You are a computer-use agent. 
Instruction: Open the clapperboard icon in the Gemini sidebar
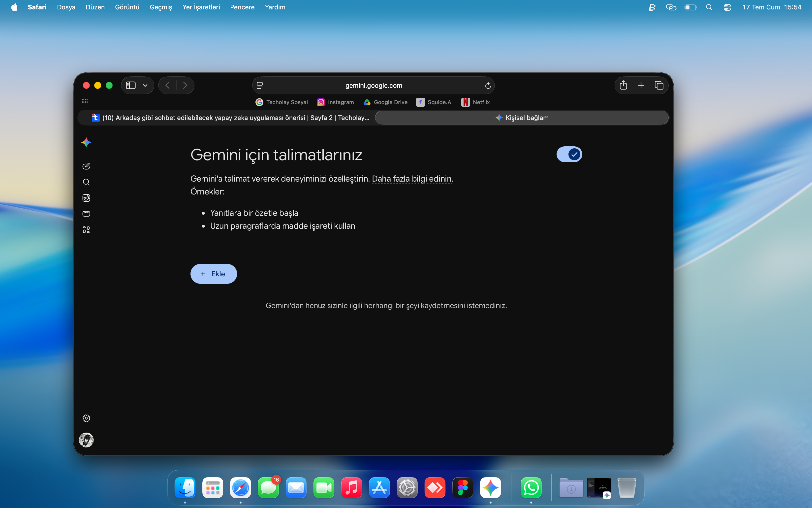click(x=86, y=214)
